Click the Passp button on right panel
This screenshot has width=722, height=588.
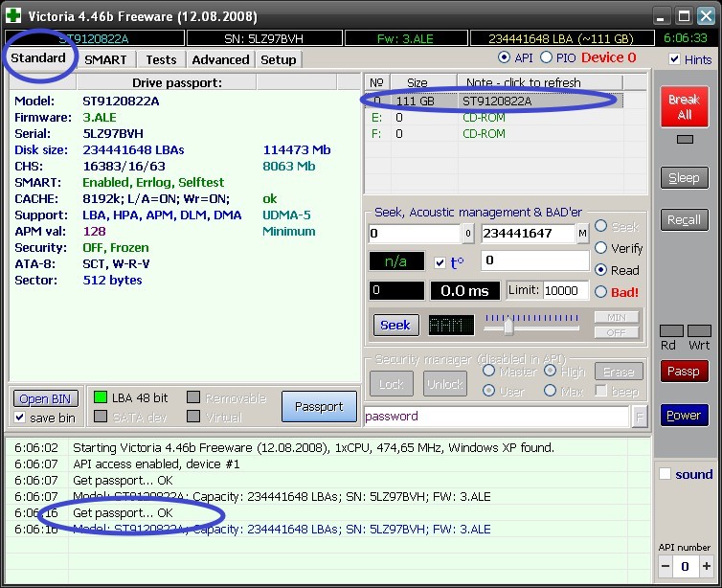(x=684, y=372)
